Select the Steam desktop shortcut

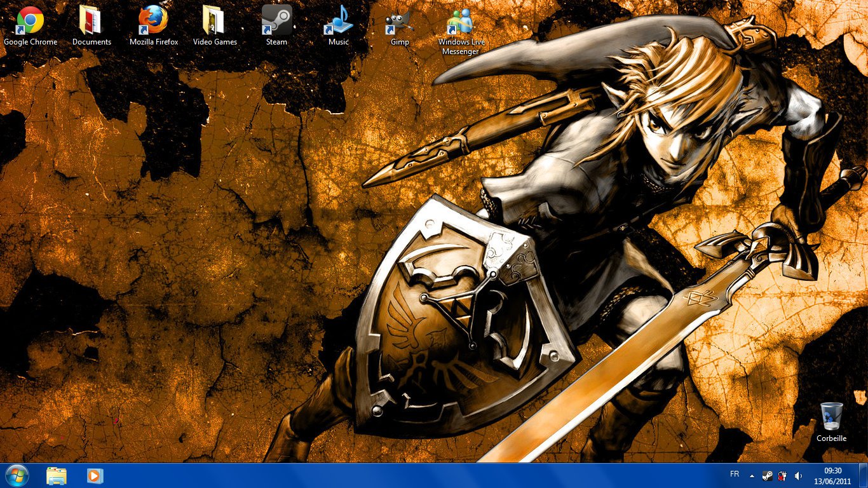(x=276, y=25)
